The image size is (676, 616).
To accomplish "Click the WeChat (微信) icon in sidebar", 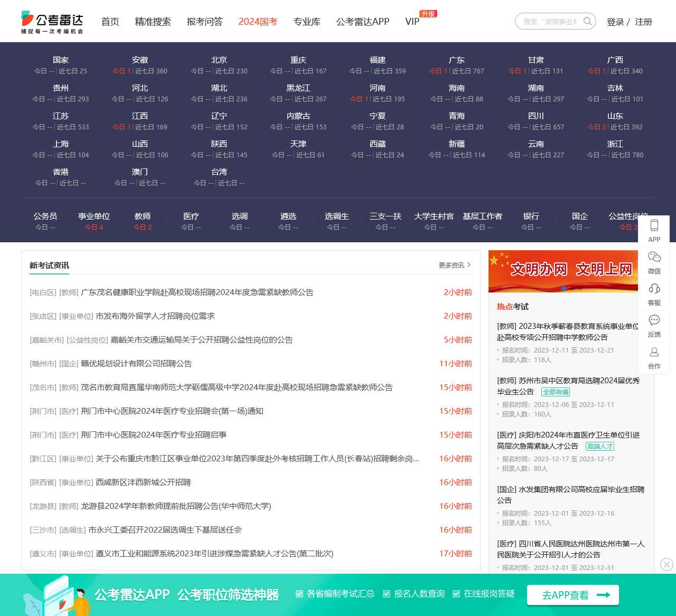I will 654,261.
